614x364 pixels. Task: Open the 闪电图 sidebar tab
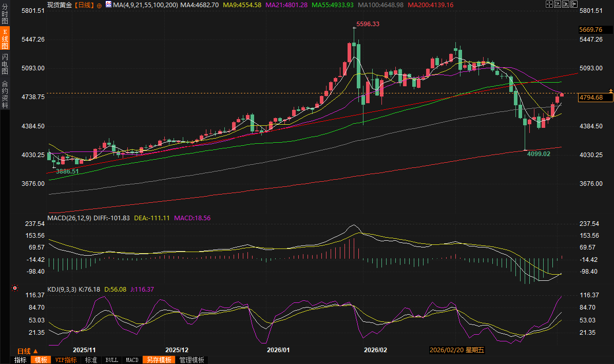[5, 64]
